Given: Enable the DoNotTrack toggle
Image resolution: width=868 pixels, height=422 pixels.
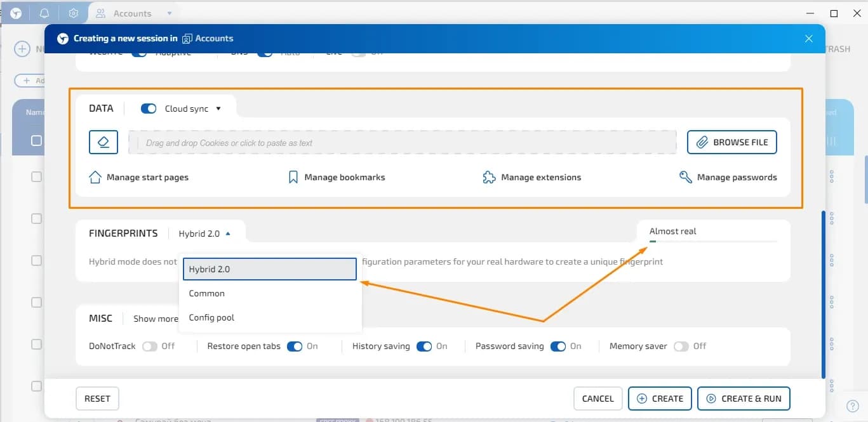Looking at the screenshot, I should (151, 346).
